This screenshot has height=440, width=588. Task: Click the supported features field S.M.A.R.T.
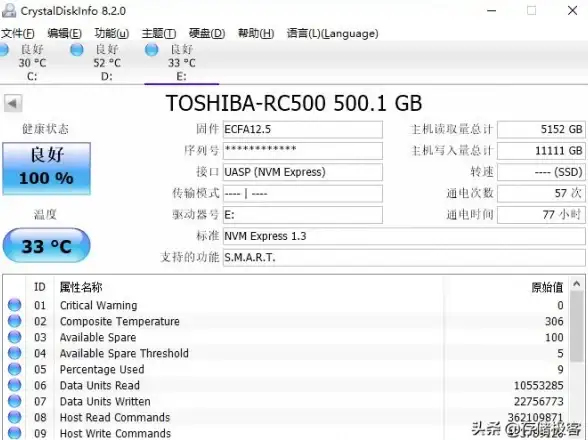pyautogui.click(x=404, y=258)
